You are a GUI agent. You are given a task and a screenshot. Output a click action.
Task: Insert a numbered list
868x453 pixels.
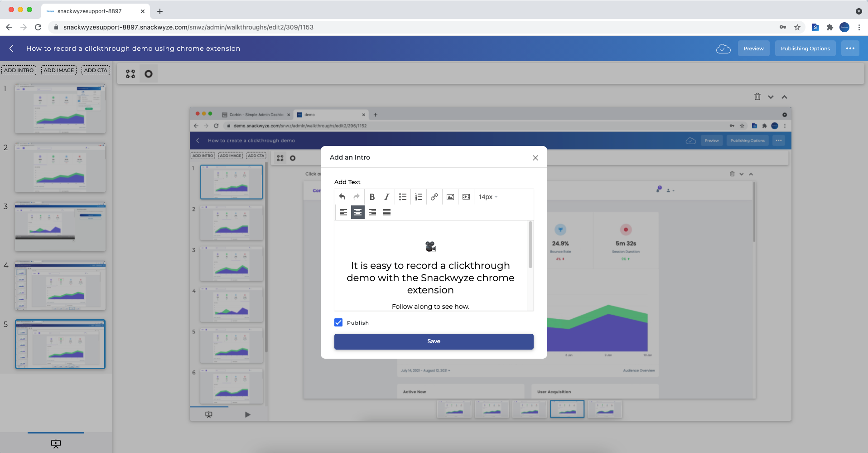(x=419, y=197)
